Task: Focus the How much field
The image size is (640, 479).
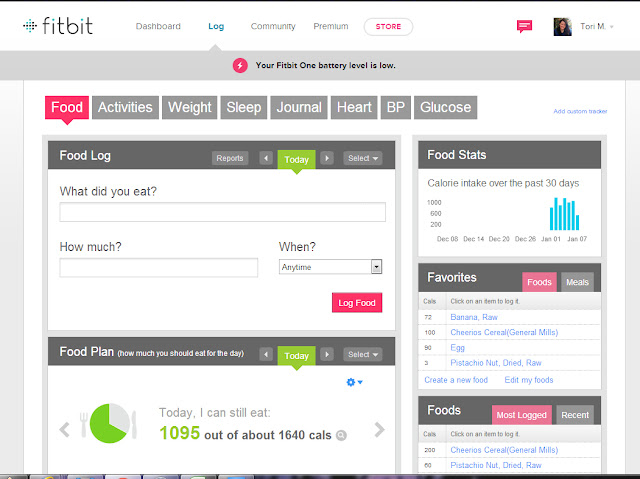Action: [159, 268]
